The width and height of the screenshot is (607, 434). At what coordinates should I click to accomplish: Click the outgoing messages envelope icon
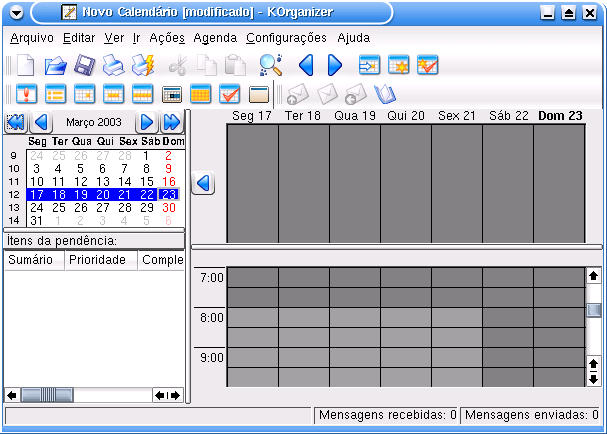click(298, 94)
